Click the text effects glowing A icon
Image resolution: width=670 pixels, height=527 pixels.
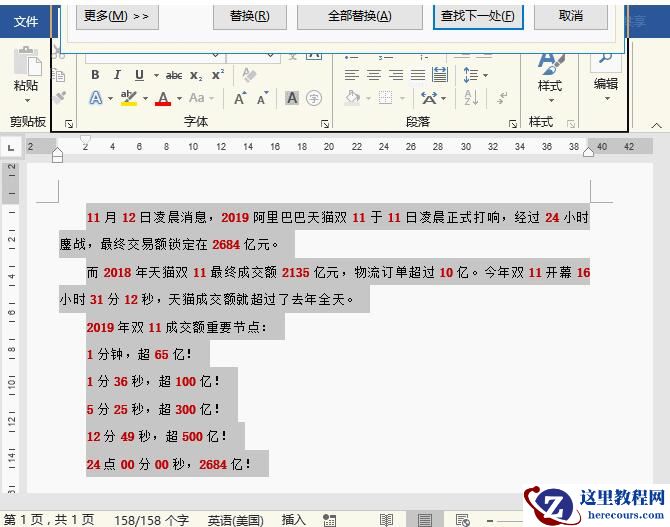(x=96, y=98)
